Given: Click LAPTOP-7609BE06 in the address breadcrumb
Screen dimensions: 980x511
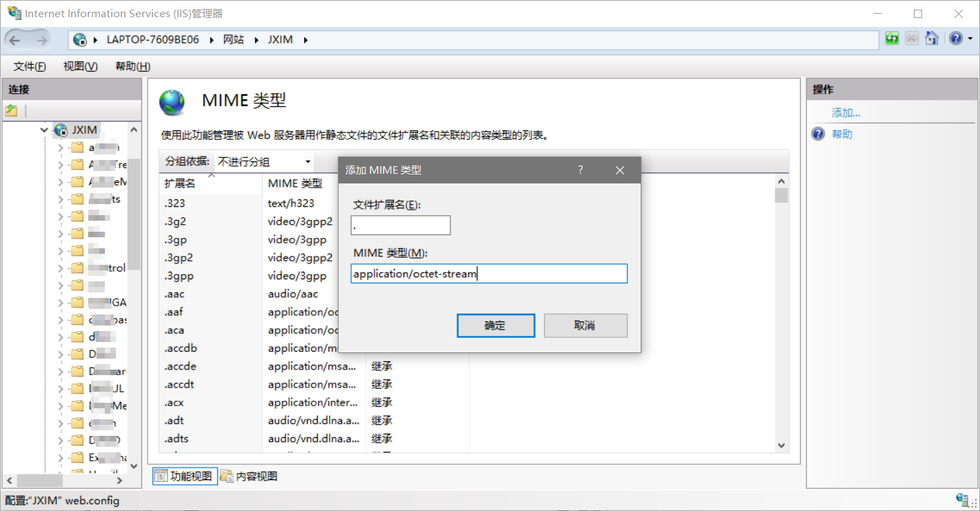Looking at the screenshot, I should pos(152,40).
